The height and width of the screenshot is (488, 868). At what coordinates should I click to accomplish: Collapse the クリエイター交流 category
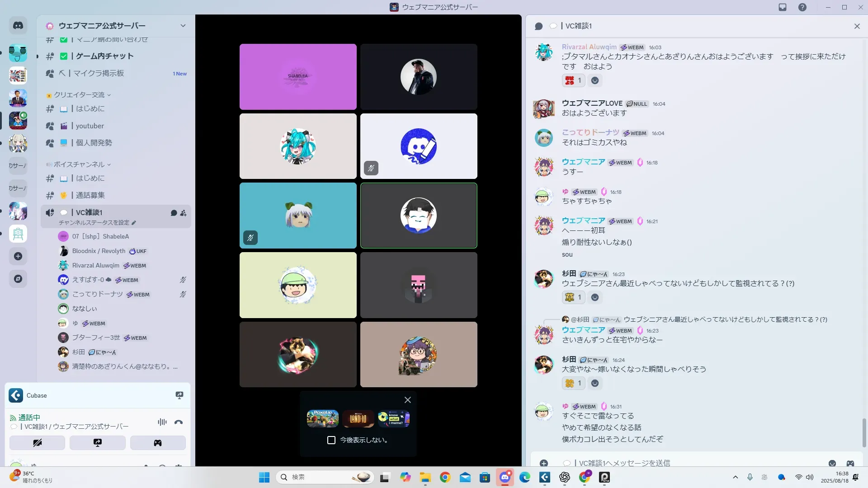pos(80,95)
